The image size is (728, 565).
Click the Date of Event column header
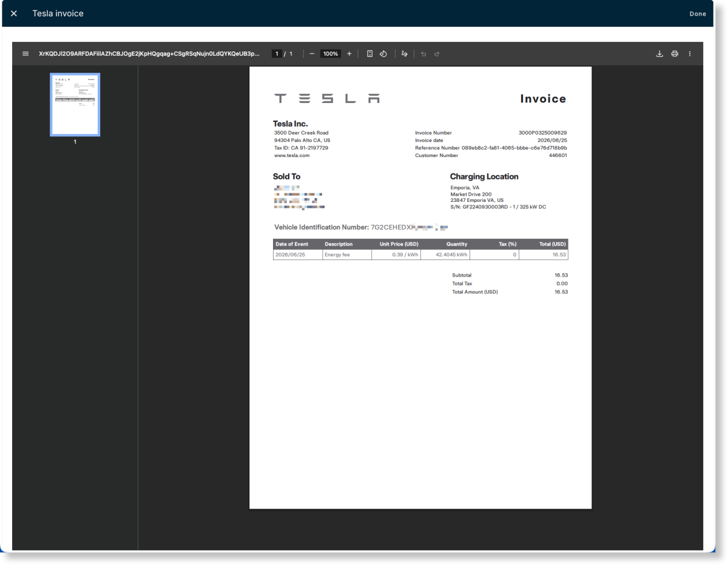pyautogui.click(x=292, y=244)
